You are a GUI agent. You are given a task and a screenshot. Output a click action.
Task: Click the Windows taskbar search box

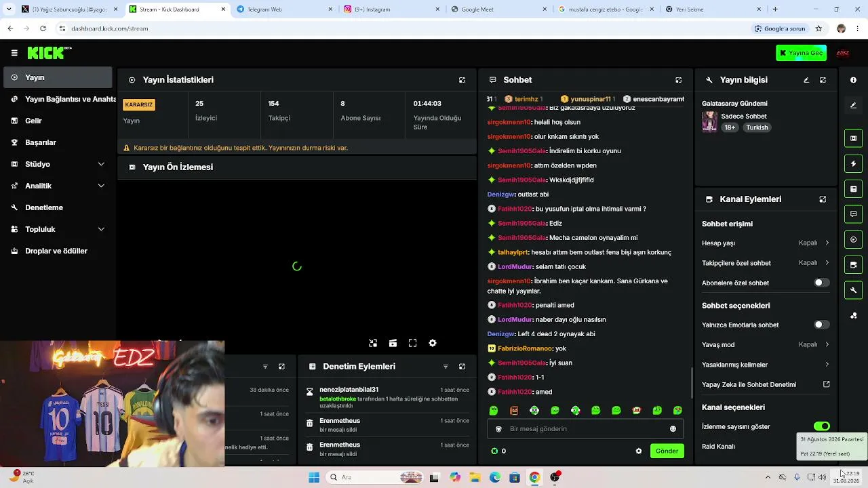[x=375, y=477]
